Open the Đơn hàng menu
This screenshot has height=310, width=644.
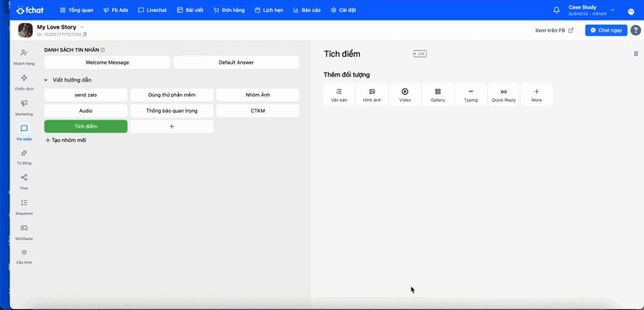pos(229,10)
